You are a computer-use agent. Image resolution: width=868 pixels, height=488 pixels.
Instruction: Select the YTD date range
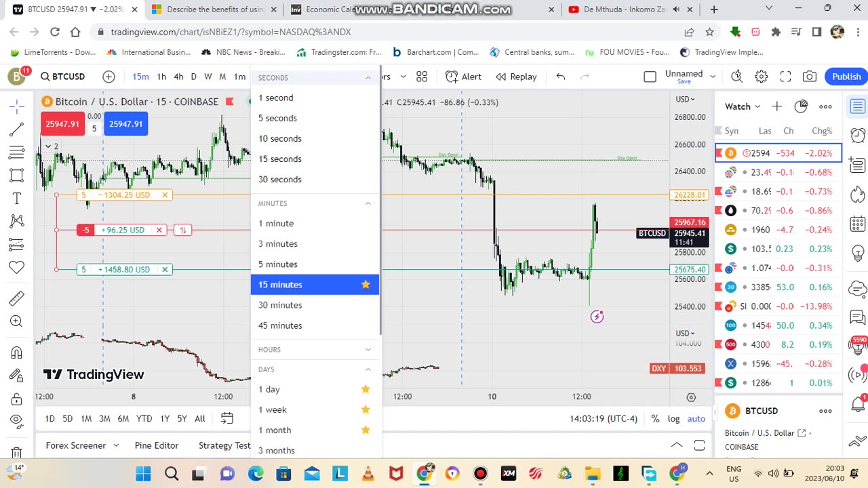click(144, 419)
